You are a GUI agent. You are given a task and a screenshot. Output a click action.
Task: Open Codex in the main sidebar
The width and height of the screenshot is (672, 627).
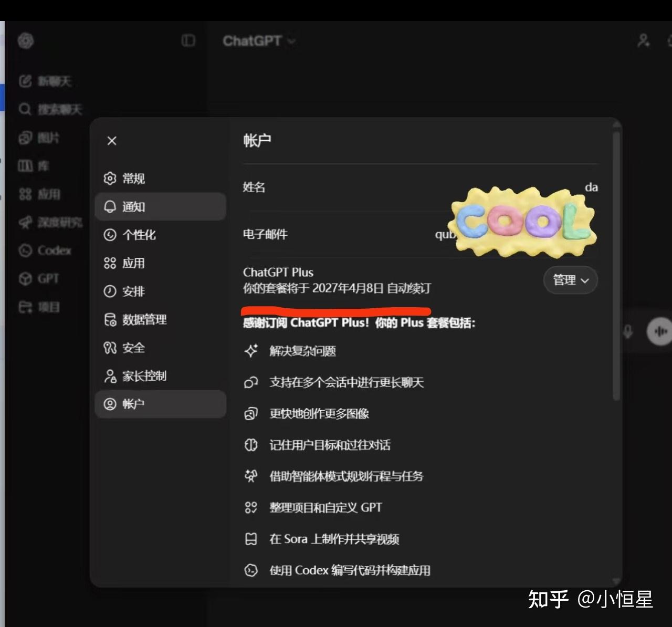(45, 250)
